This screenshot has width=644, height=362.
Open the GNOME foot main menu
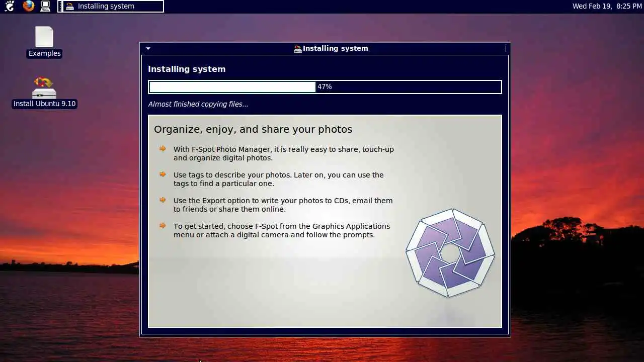[x=9, y=6]
